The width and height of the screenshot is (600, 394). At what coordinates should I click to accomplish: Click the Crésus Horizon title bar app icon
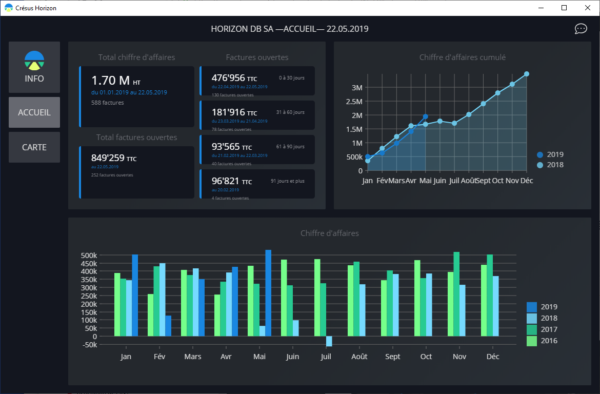8,8
